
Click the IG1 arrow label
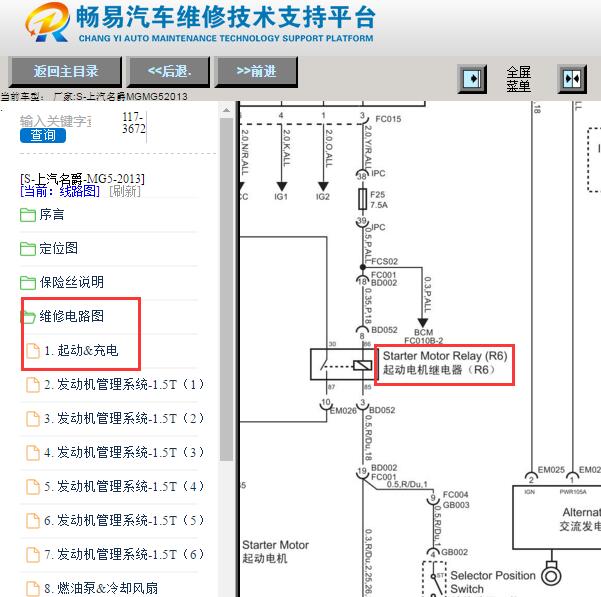click(281, 197)
